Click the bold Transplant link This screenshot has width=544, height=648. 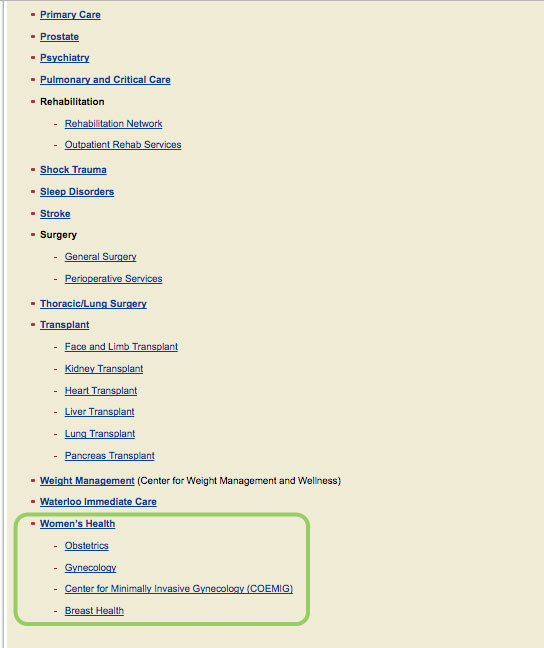point(65,325)
